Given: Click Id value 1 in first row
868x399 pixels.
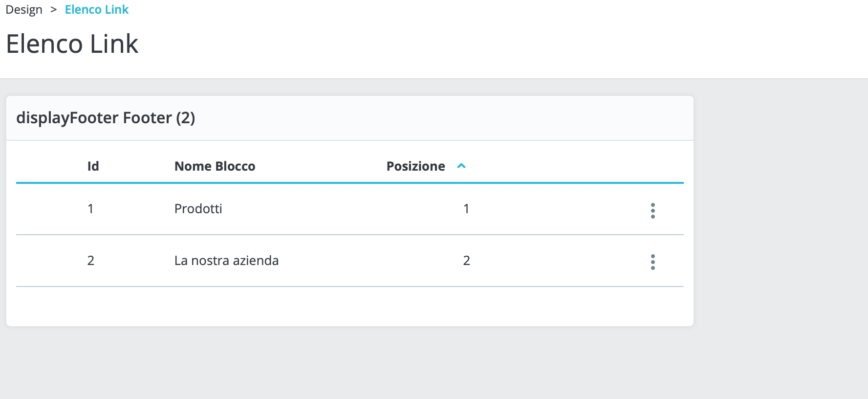Looking at the screenshot, I should [90, 209].
